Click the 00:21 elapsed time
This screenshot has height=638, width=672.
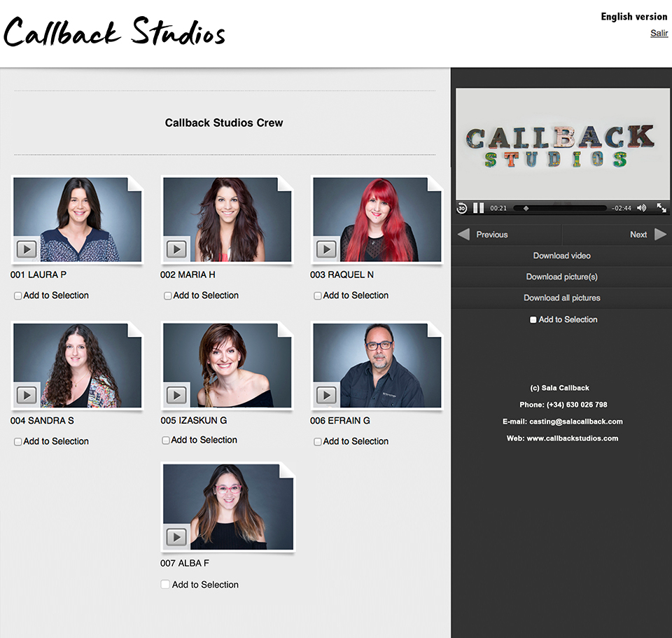point(498,209)
